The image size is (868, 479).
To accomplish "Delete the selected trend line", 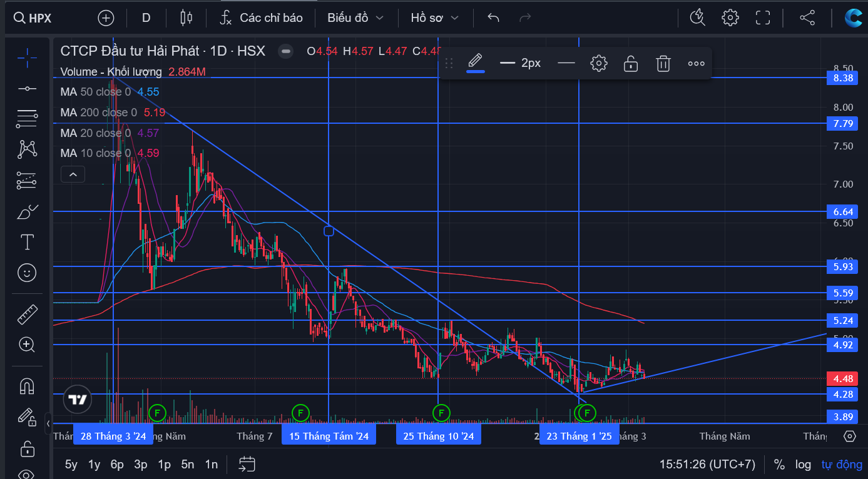I will (663, 63).
